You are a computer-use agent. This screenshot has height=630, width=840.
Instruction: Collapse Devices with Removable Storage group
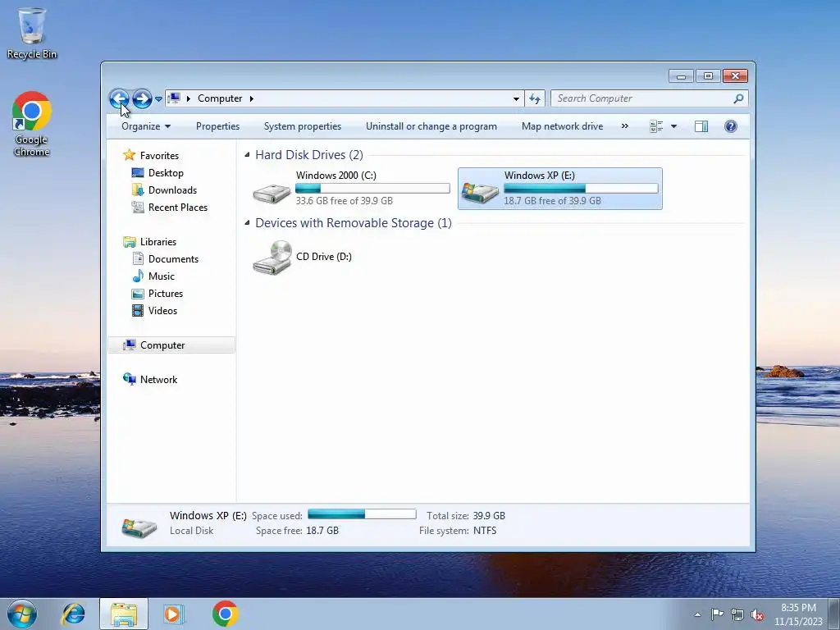tap(247, 223)
